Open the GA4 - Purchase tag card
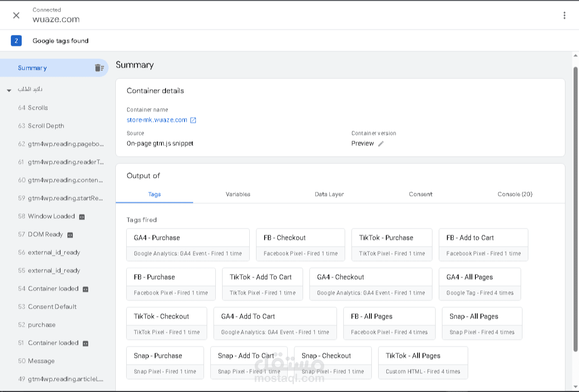 pyautogui.click(x=188, y=245)
